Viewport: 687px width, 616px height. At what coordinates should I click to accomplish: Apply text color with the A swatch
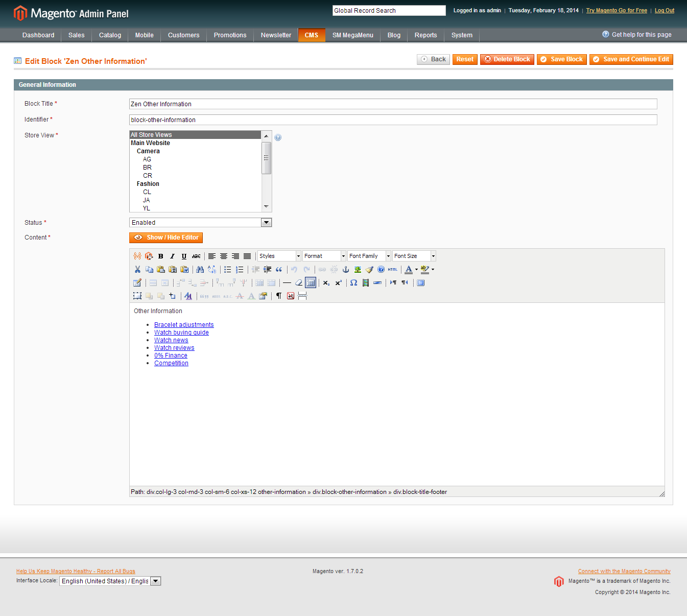409,269
